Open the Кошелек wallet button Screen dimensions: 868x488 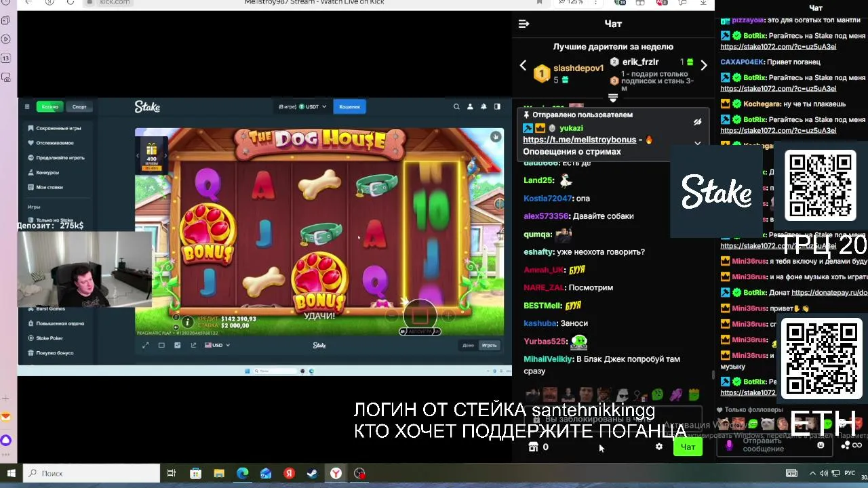point(349,106)
